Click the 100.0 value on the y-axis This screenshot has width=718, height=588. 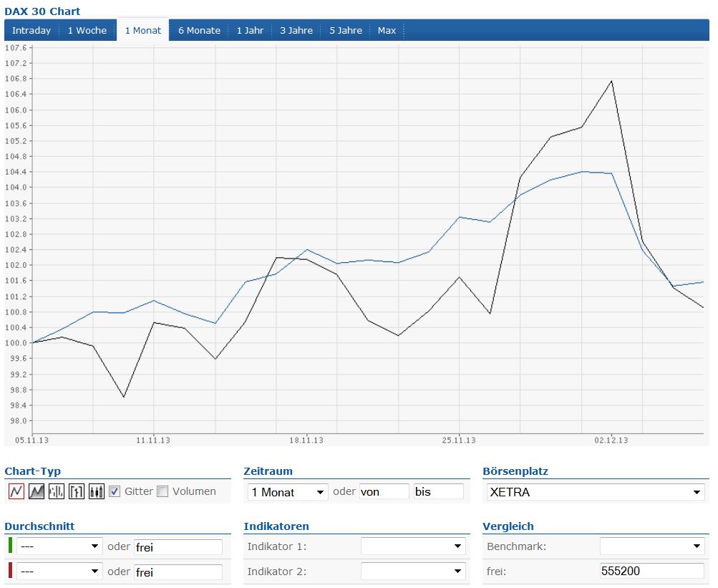[16, 343]
